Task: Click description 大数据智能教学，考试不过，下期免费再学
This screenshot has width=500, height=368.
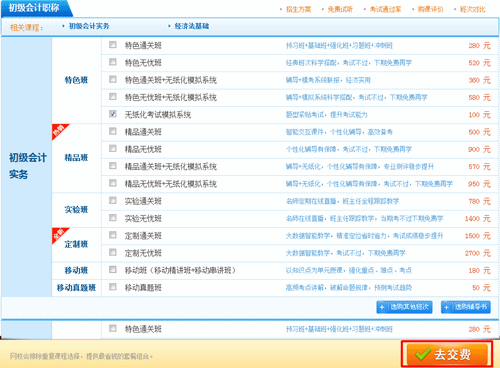Action: coord(346,253)
